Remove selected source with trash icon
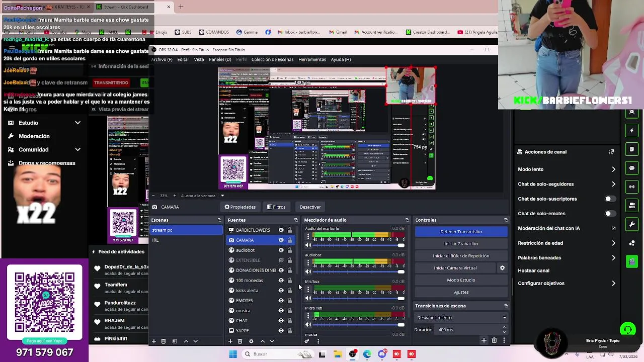Viewport: 644px width, 362px height. pyautogui.click(x=240, y=341)
